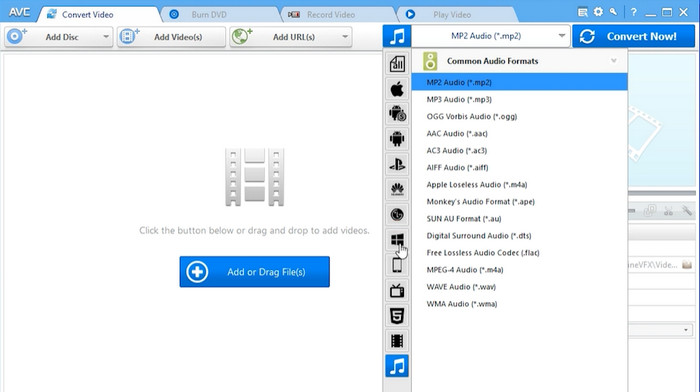Click the scissors clip icon on the right panel
This screenshot has width=700, height=392.
point(668,210)
